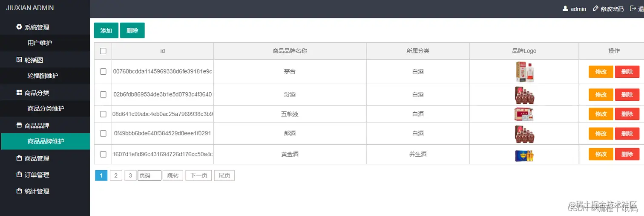
Task: Toggle the select-all checkbox in table header
Action: pyautogui.click(x=103, y=51)
